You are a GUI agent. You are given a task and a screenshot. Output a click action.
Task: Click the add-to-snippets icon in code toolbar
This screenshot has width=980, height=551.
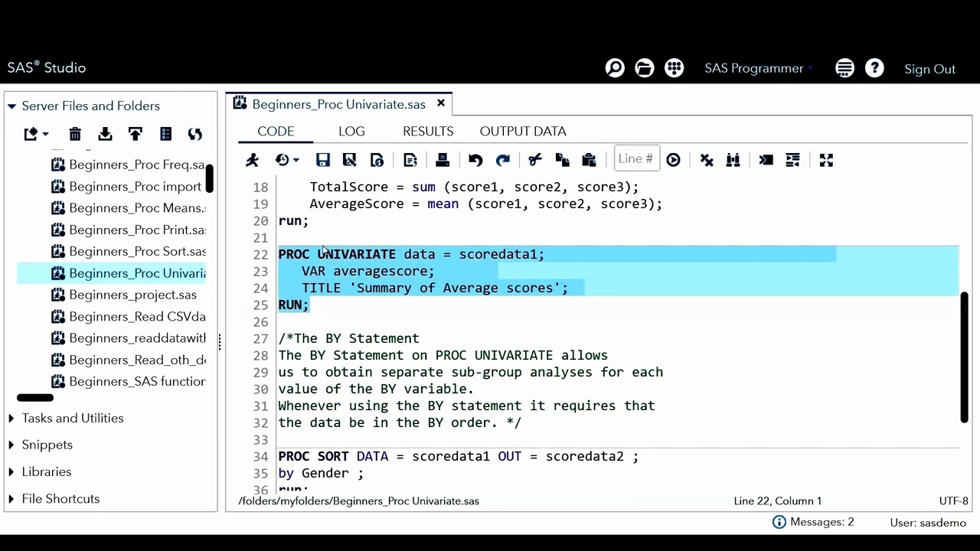tap(410, 160)
